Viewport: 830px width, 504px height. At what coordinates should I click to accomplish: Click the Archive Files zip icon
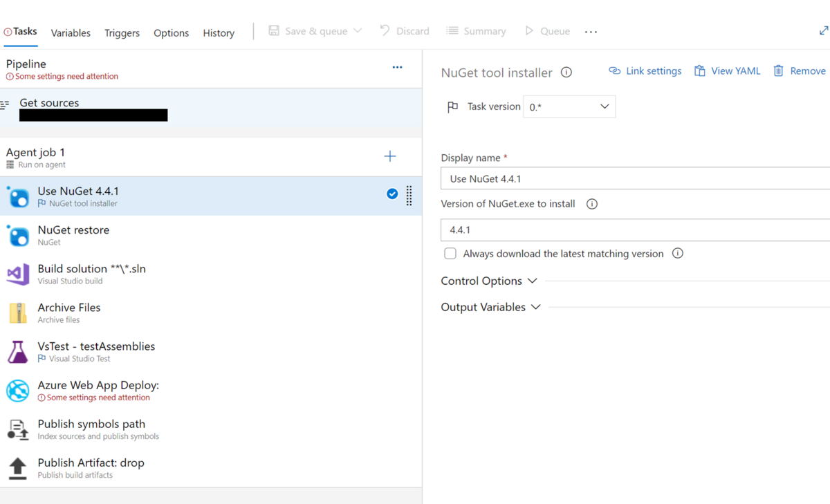pyautogui.click(x=17, y=312)
